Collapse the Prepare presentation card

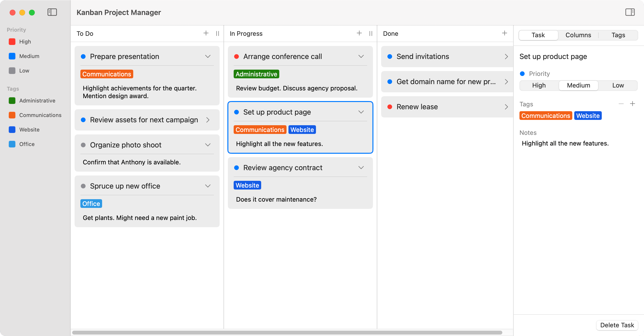coord(208,56)
